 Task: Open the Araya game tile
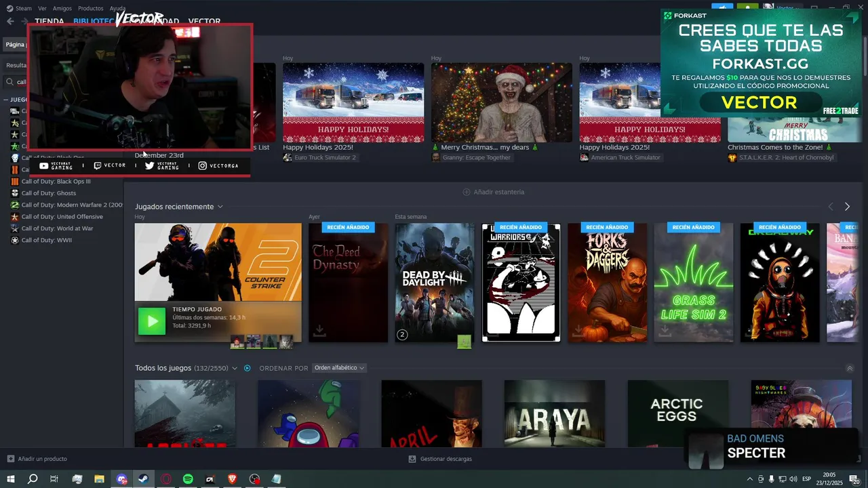coord(554,413)
